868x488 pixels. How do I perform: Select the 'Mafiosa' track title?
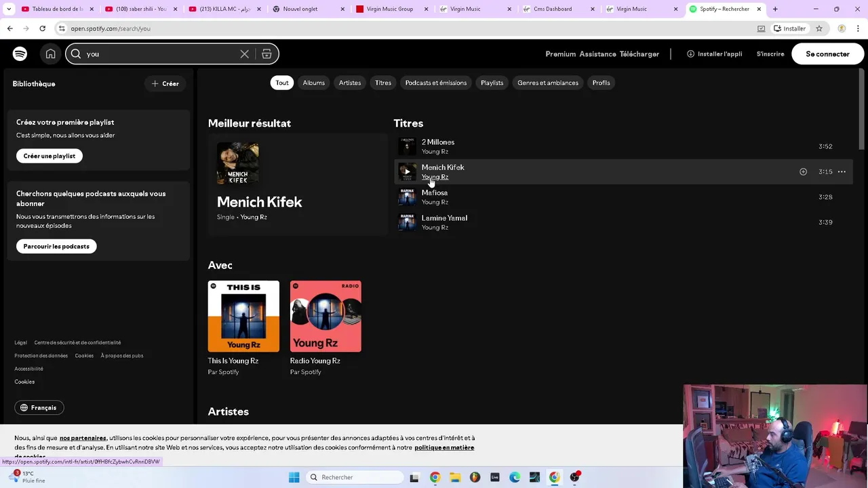pos(435,192)
